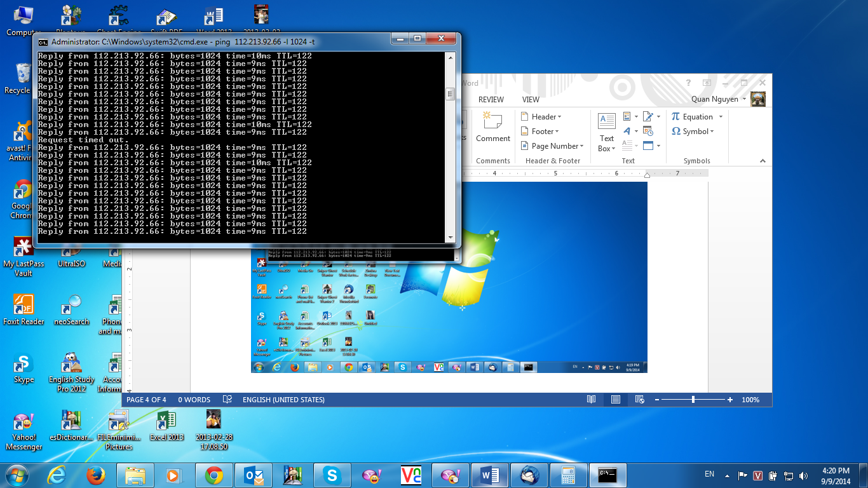868x488 pixels.
Task: Click the cmd window title bar icon
Action: [x=43, y=42]
